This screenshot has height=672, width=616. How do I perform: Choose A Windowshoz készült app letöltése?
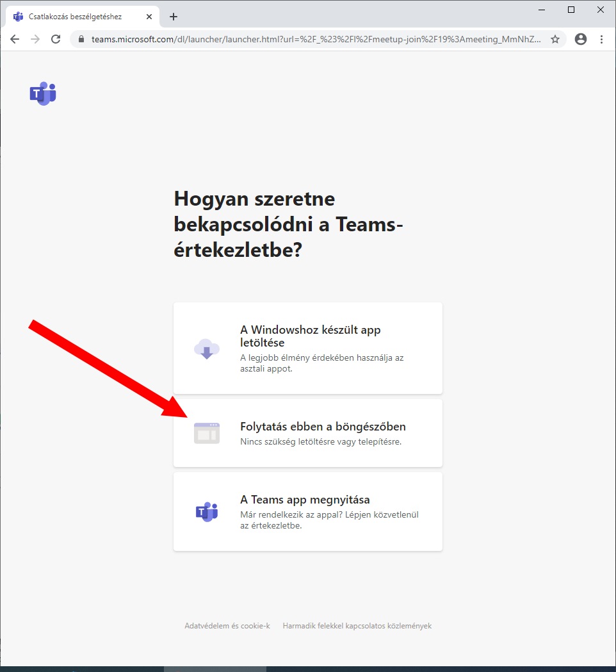308,348
